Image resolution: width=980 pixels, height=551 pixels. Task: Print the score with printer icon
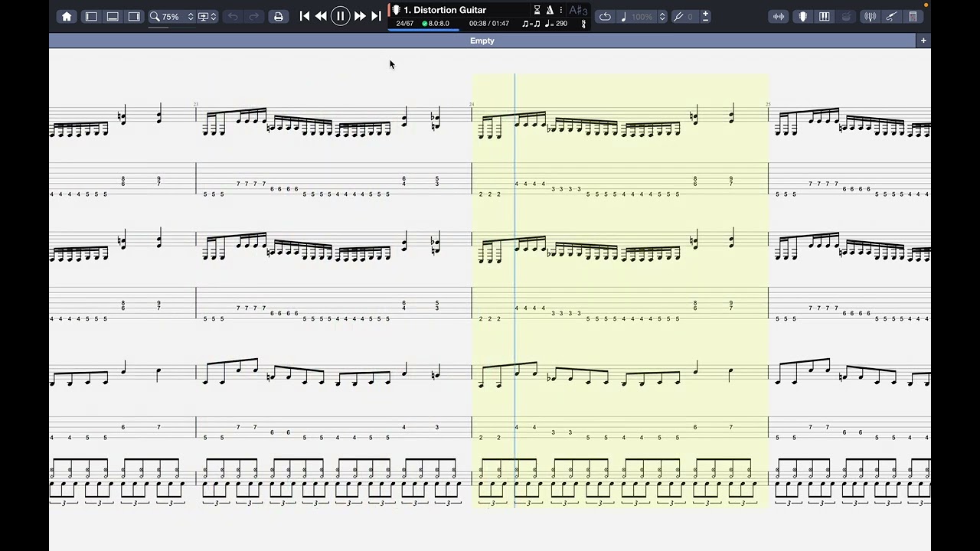click(279, 16)
